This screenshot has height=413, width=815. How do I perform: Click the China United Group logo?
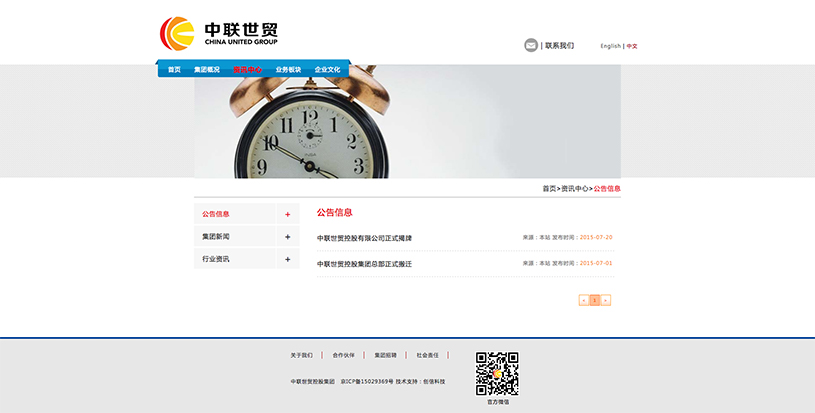coord(219,33)
